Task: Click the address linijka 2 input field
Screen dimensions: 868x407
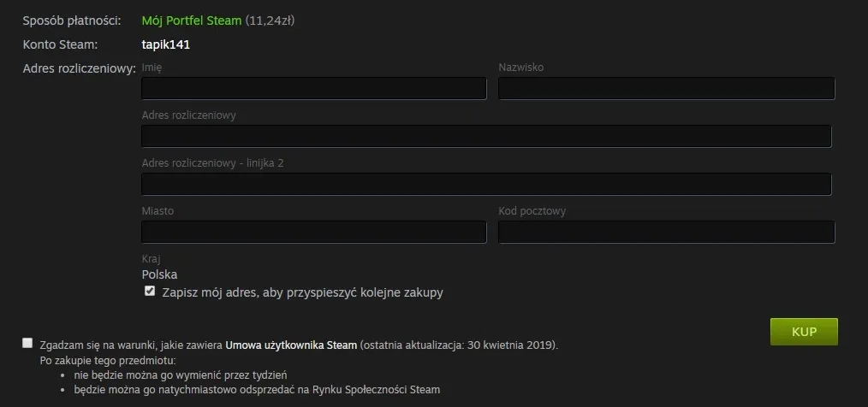Action: point(486,185)
